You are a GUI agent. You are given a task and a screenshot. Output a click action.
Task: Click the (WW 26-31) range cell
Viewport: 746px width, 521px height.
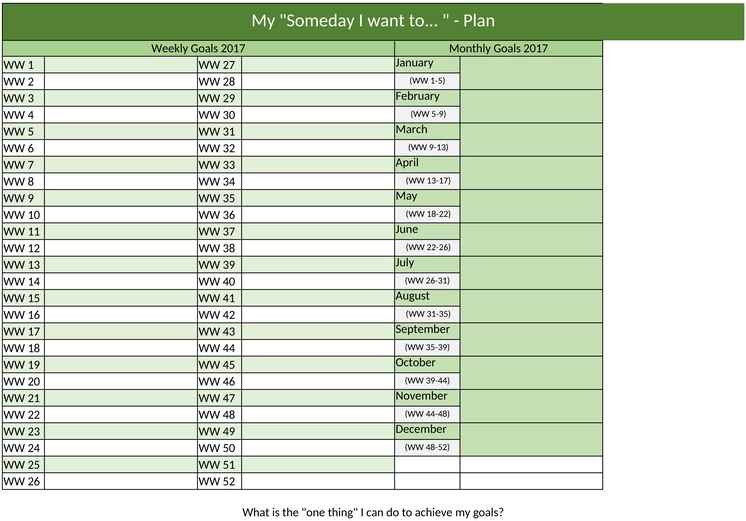click(x=427, y=281)
